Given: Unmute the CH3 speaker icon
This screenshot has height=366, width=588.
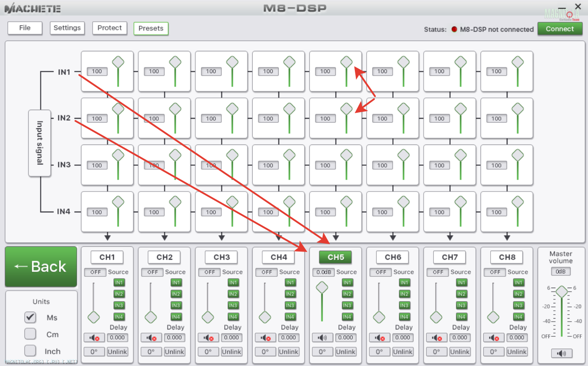Looking at the screenshot, I should 208,338.
